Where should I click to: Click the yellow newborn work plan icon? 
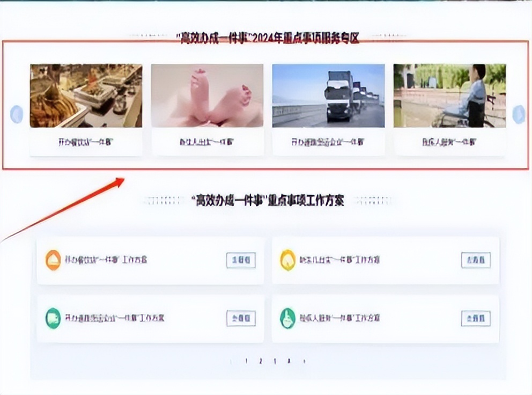point(287,260)
